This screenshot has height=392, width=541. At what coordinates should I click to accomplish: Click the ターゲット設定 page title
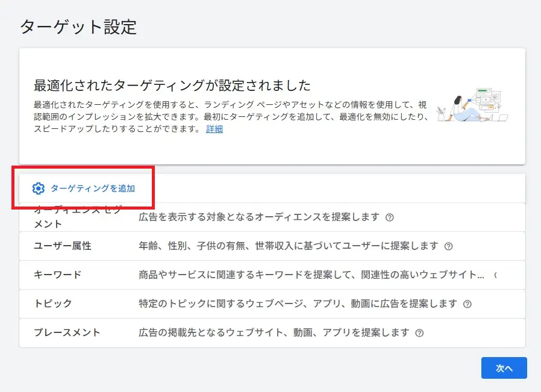(79, 27)
